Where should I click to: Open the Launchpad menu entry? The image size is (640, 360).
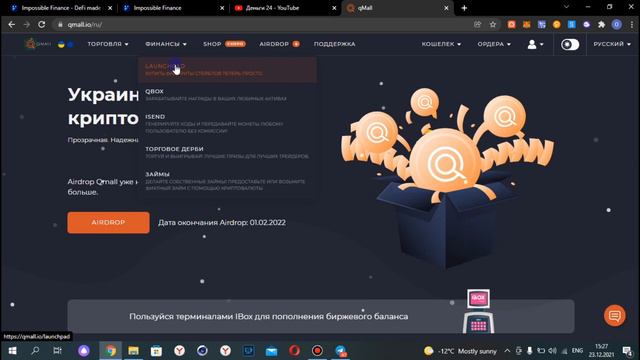tap(227, 70)
